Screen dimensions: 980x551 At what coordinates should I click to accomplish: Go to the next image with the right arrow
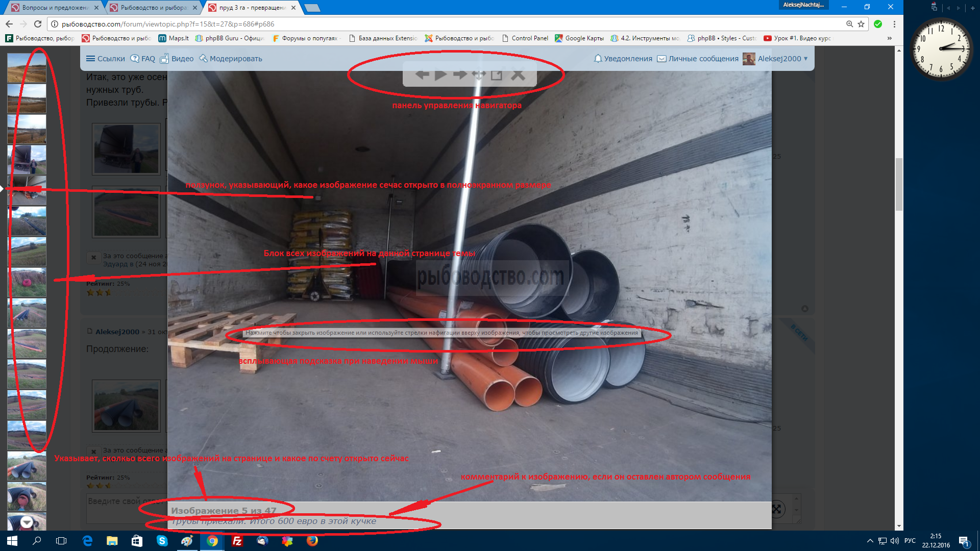(x=460, y=74)
